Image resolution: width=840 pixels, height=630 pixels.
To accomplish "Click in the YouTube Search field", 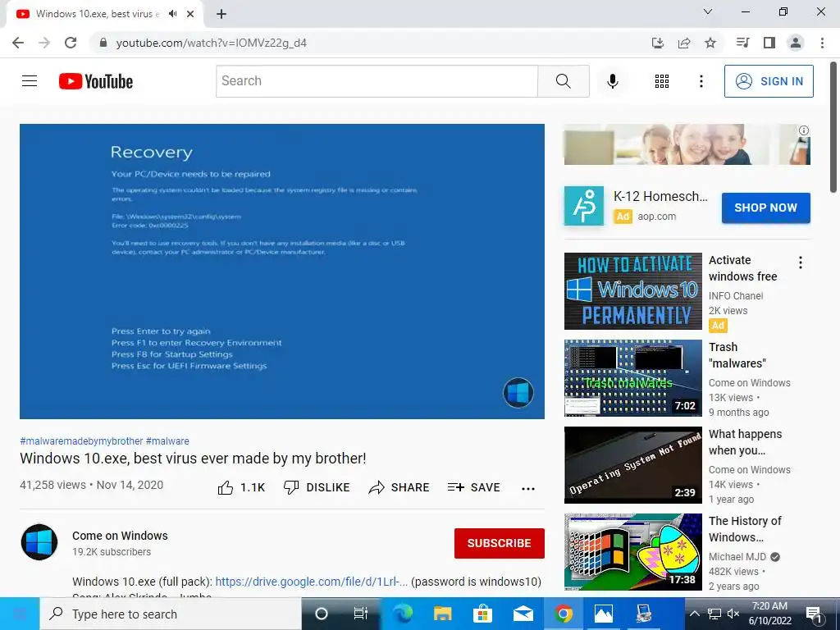I will (377, 81).
